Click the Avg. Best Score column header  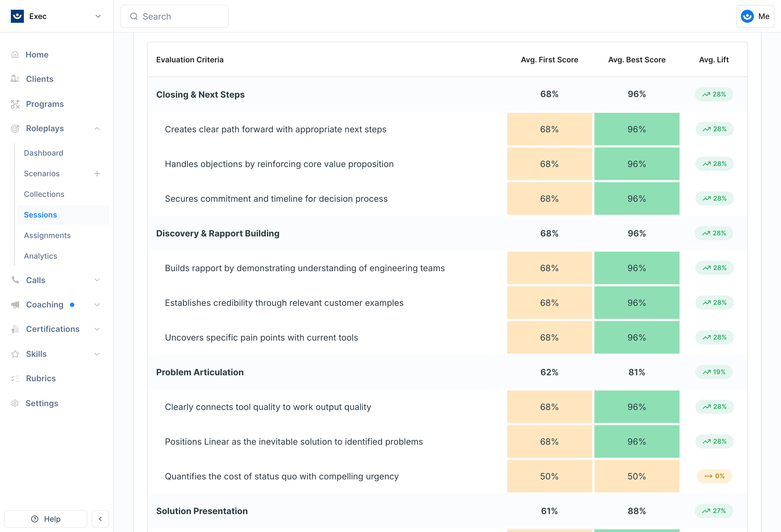pos(637,59)
